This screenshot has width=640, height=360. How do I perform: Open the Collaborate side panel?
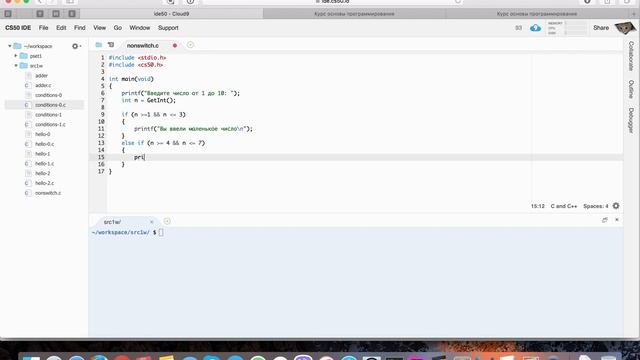click(x=631, y=56)
